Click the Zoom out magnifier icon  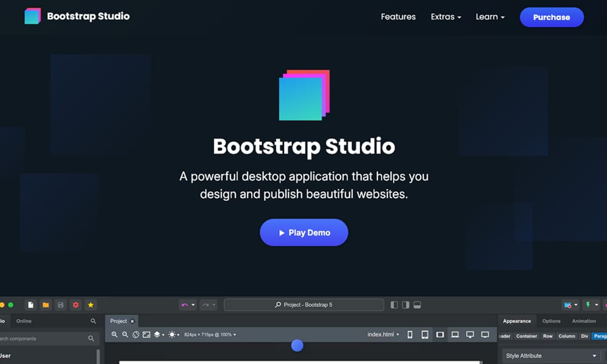click(125, 335)
